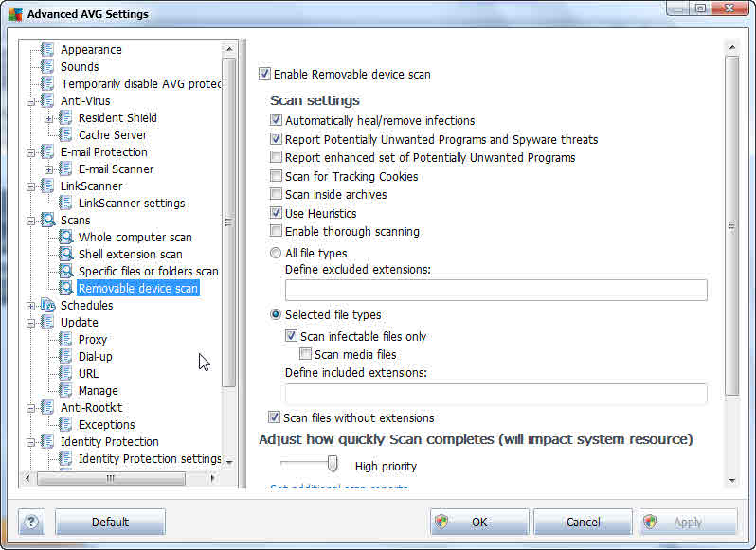Collapse the Anti-Rootkit tree node
This screenshot has width=756, height=550.
[x=31, y=408]
